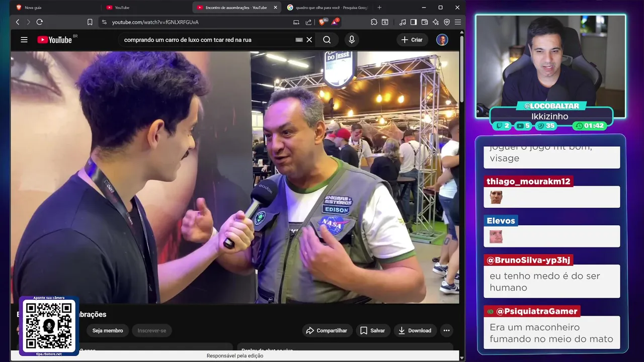
Task: Click @BrunoSilva-yp3hj username in chat
Action: [x=528, y=260]
